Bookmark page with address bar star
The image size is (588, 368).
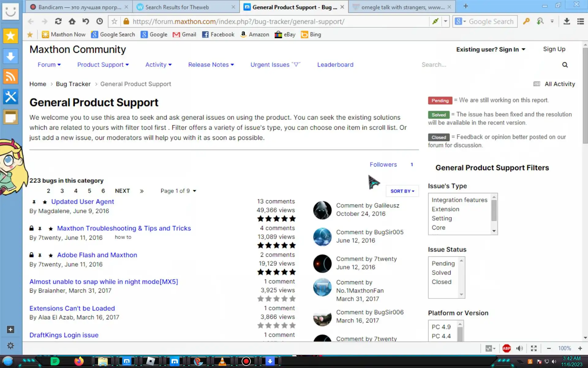(x=114, y=21)
